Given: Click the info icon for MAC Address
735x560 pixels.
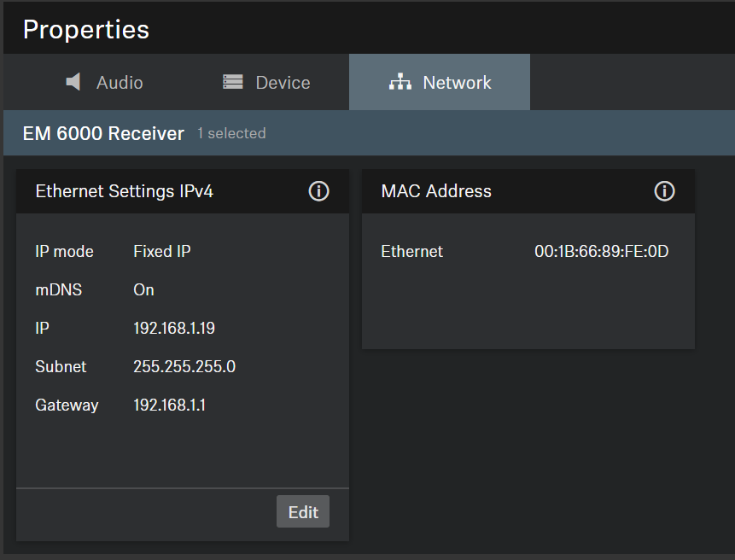Looking at the screenshot, I should coord(664,191).
